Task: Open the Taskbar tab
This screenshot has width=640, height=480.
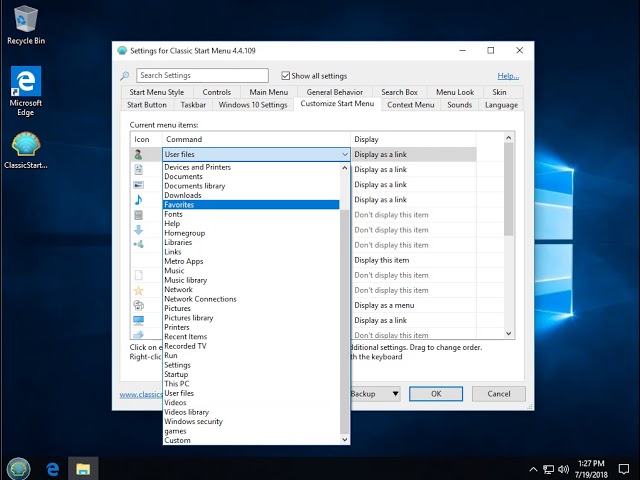Action: pyautogui.click(x=193, y=105)
